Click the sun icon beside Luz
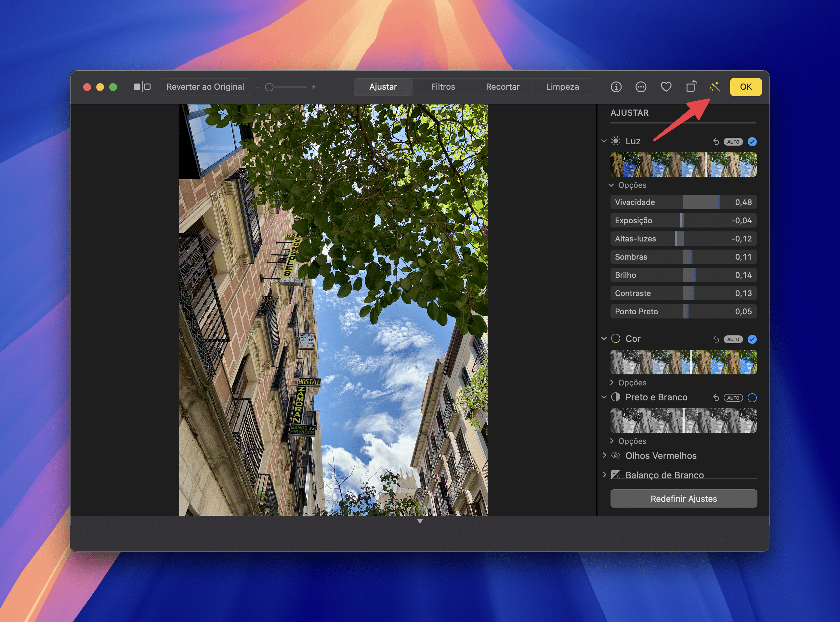 pyautogui.click(x=615, y=141)
